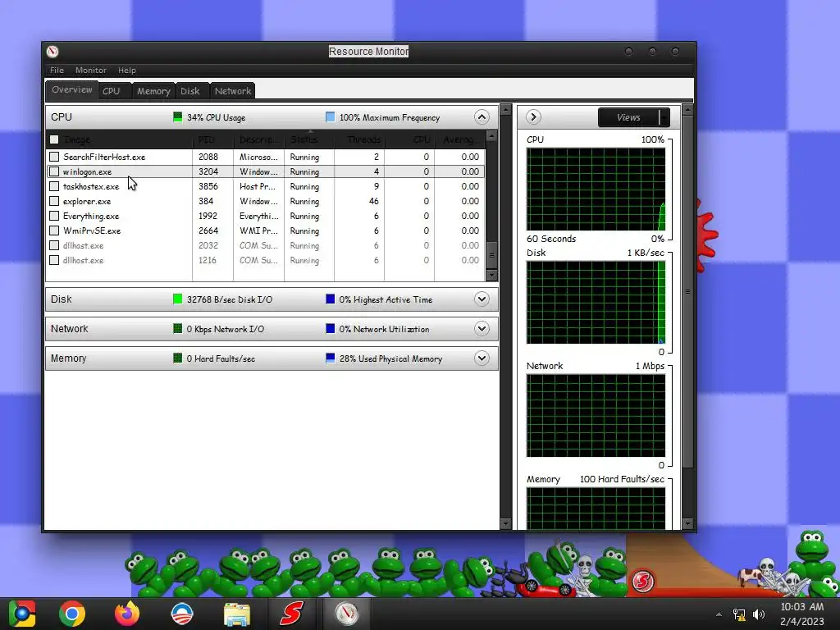The image size is (840, 630).
Task: Open the Help menu
Action: (127, 71)
